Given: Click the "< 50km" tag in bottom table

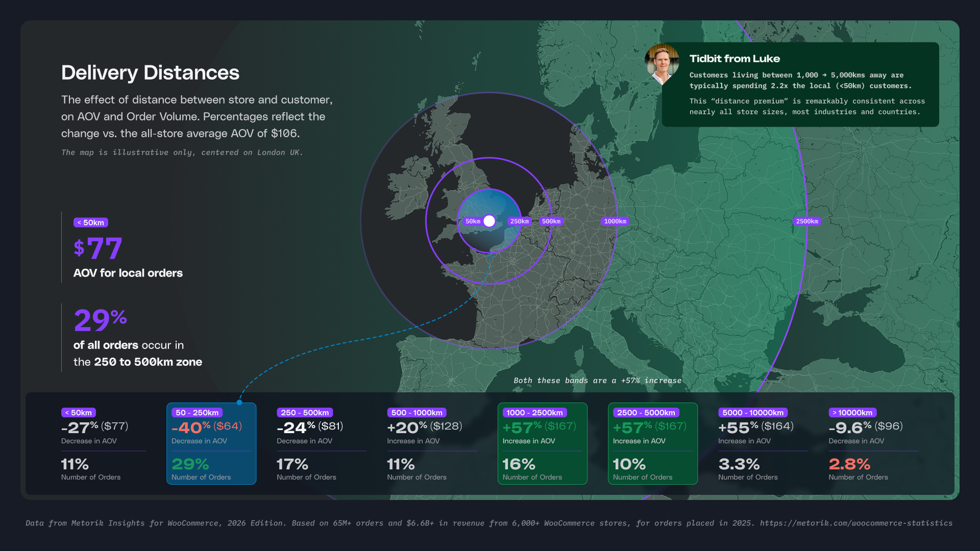Looking at the screenshot, I should 79,413.
